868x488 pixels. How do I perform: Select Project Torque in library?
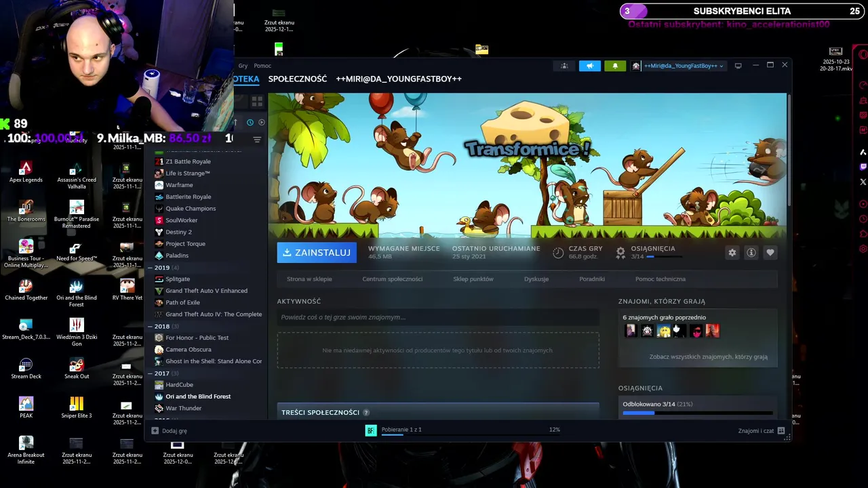[185, 243]
